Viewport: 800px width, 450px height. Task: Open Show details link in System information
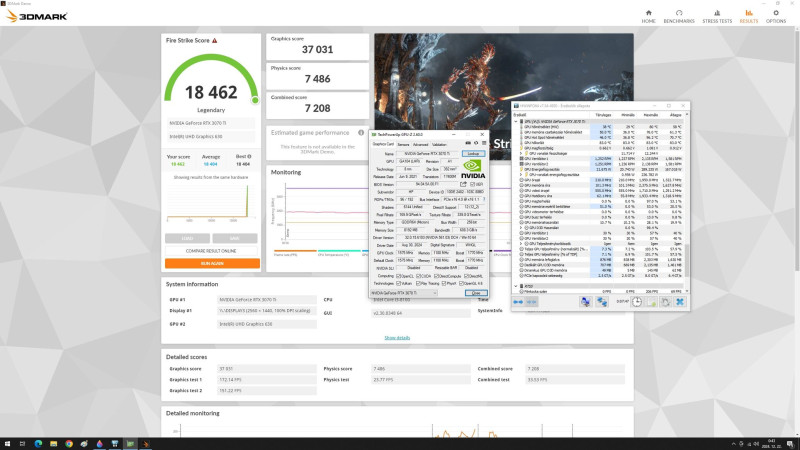(x=397, y=338)
